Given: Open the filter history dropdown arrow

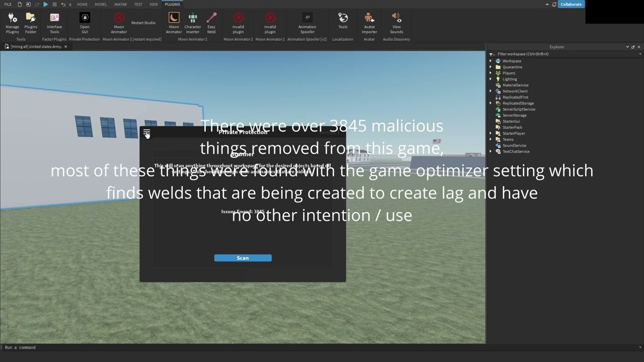Looking at the screenshot, I should click(x=639, y=54).
